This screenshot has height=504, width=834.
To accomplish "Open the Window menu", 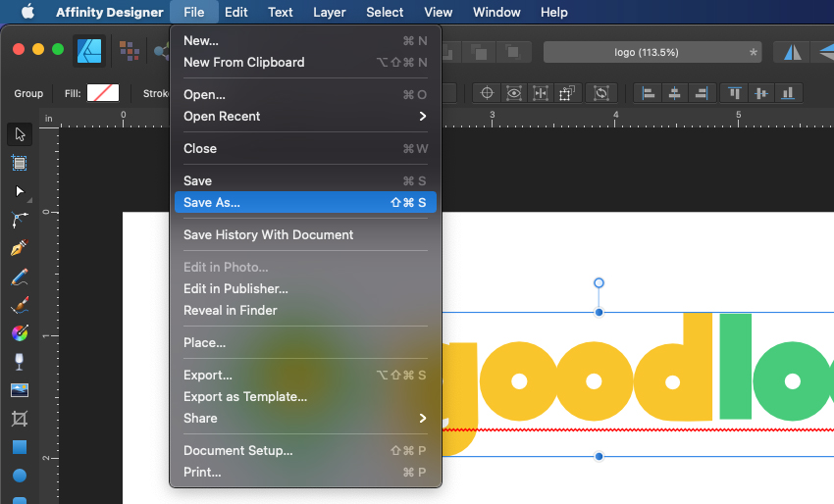I will (x=496, y=12).
